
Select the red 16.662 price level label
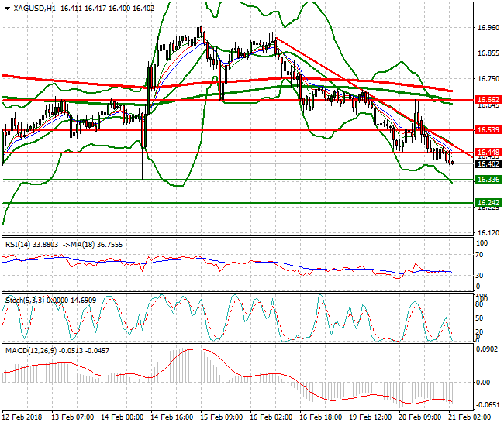[488, 99]
